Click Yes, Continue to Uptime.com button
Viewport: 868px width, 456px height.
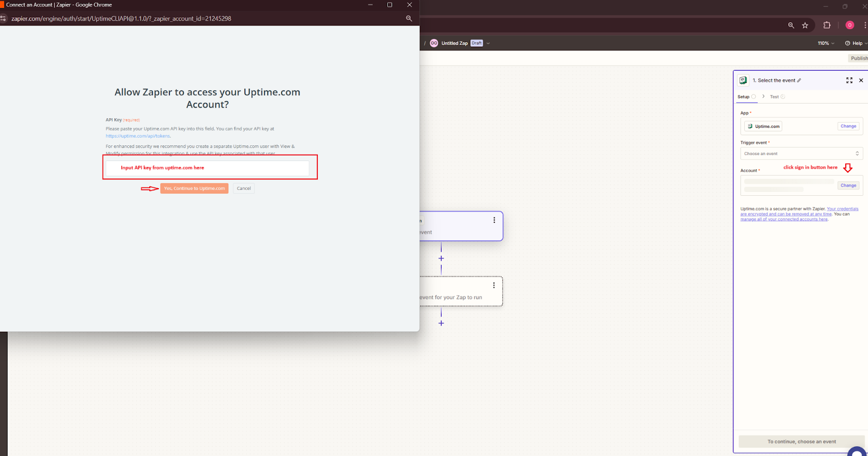click(194, 189)
